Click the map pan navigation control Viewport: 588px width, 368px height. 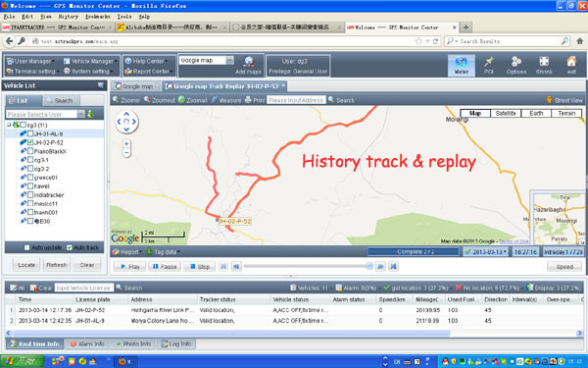[126, 122]
